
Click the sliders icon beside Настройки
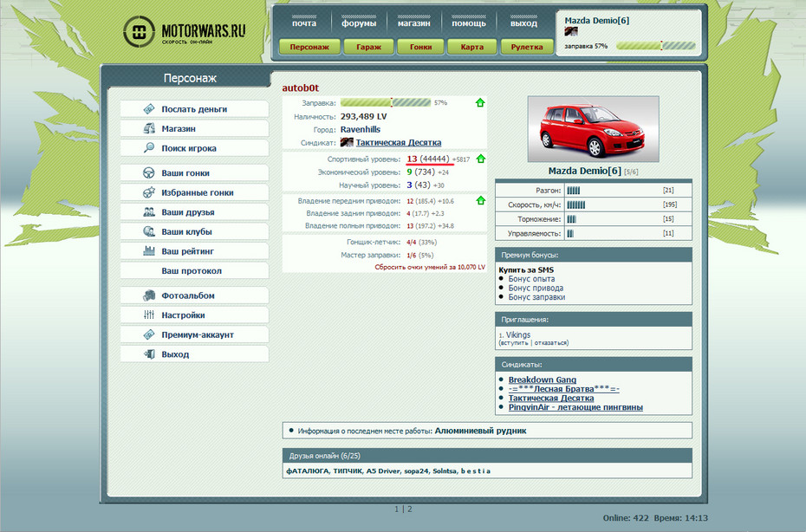pyautogui.click(x=148, y=315)
